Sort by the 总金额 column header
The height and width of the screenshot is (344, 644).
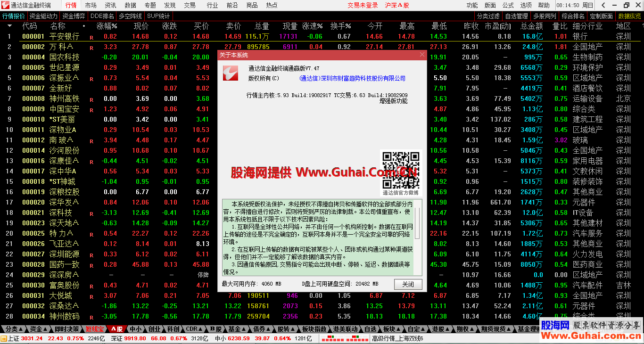coord(532,26)
